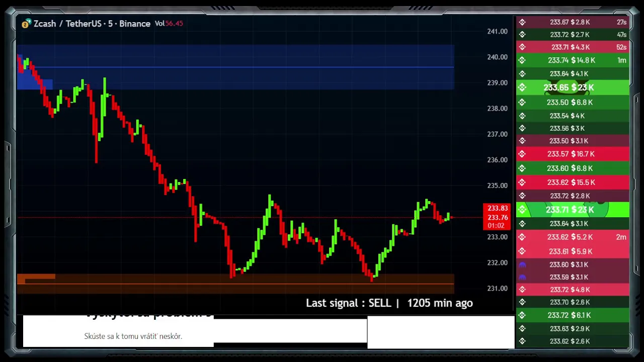Click the 237.00 price axis label
644x362 pixels.
pyautogui.click(x=497, y=134)
